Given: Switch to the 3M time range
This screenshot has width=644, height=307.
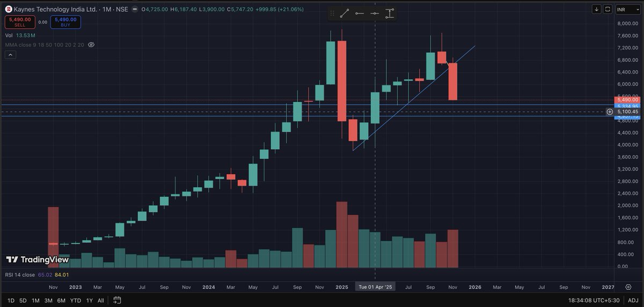Looking at the screenshot, I should tap(48, 300).
